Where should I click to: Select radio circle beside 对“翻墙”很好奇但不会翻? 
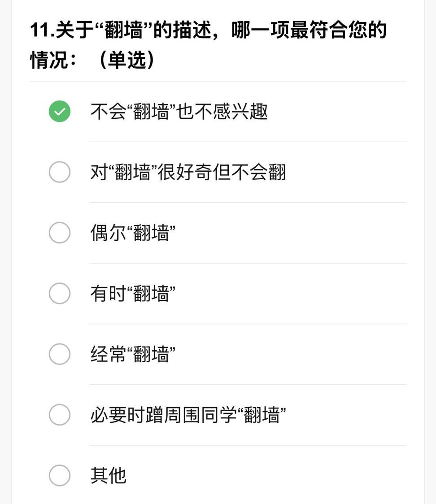pyautogui.click(x=60, y=172)
